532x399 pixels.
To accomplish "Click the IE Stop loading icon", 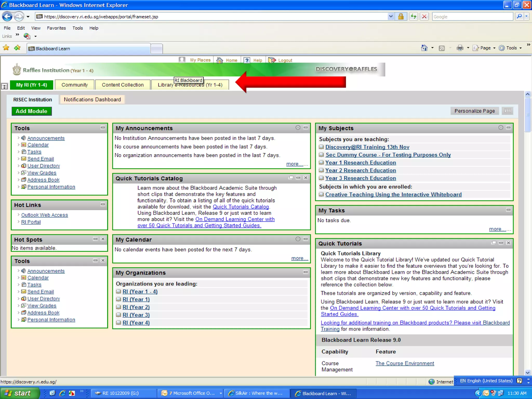I will (x=424, y=17).
